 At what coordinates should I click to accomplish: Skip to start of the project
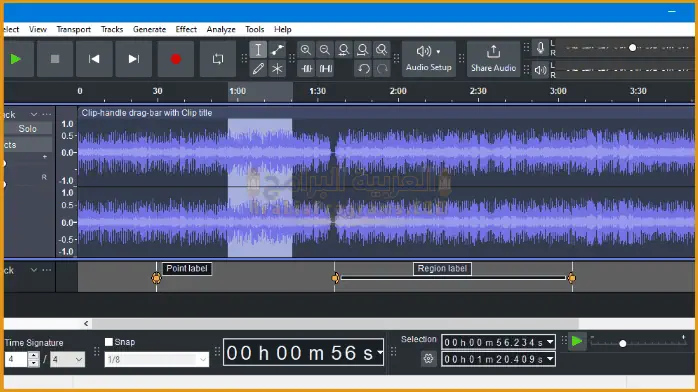pyautogui.click(x=94, y=59)
